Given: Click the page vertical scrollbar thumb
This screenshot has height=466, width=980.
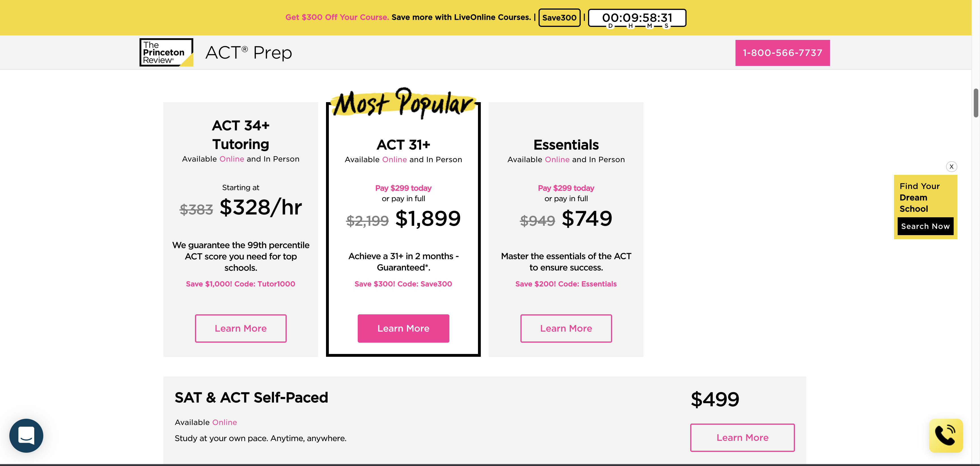Looking at the screenshot, I should click(x=976, y=103).
